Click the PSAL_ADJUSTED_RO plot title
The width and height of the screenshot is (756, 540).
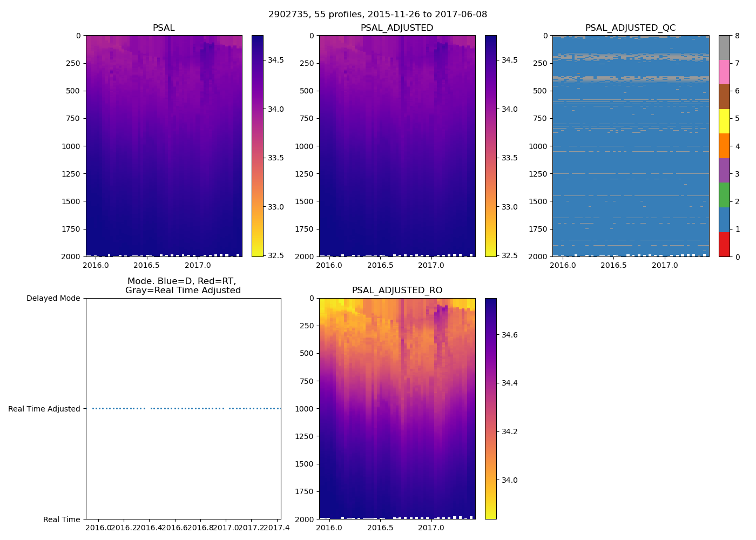click(397, 291)
